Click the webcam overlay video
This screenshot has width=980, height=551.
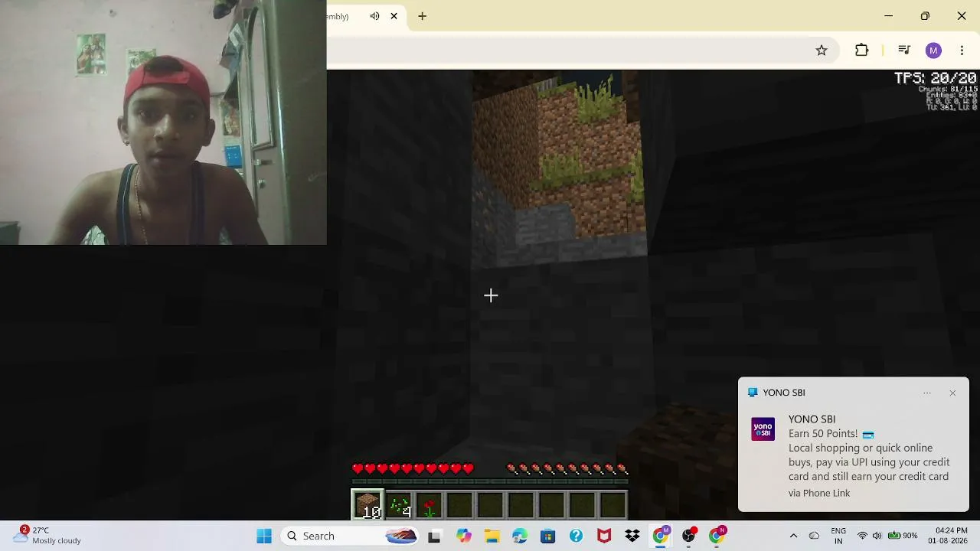(163, 122)
